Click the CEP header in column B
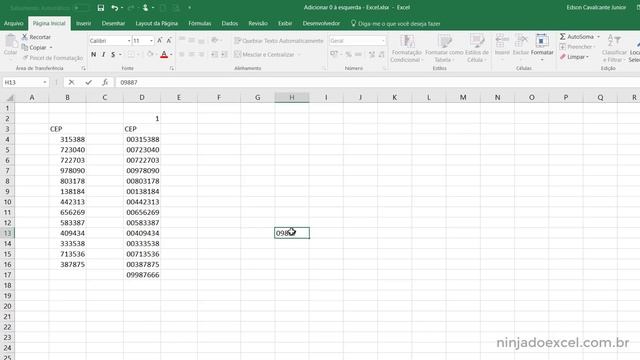Image resolution: width=640 pixels, height=360 pixels. click(x=67, y=129)
